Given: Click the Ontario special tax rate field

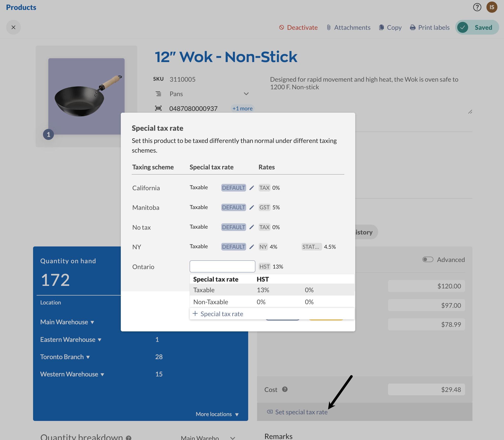Looking at the screenshot, I should tap(222, 266).
